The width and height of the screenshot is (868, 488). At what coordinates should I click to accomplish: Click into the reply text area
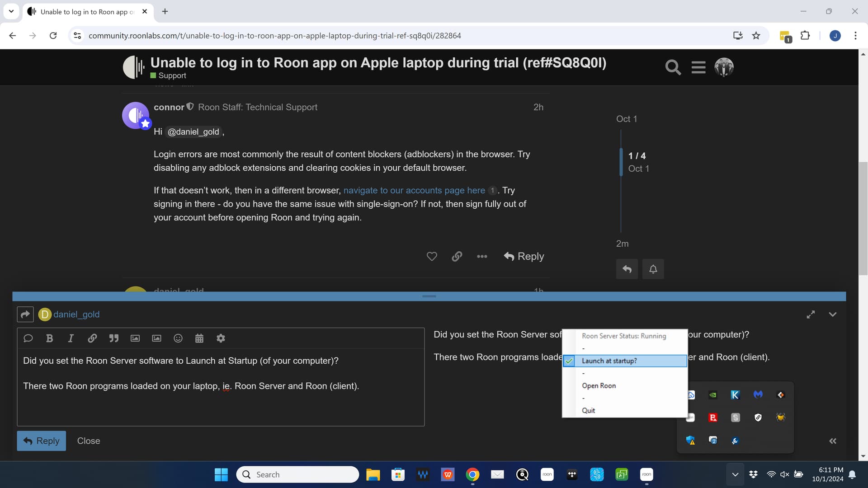click(221, 386)
